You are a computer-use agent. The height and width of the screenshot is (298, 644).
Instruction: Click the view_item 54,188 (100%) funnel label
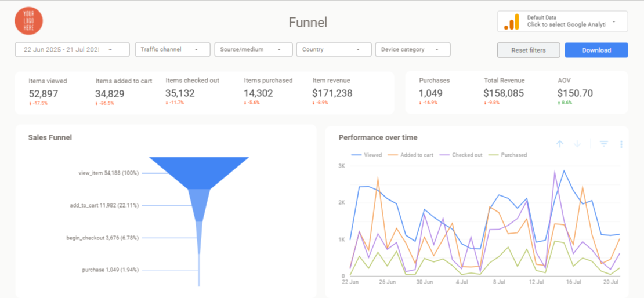pyautogui.click(x=108, y=173)
